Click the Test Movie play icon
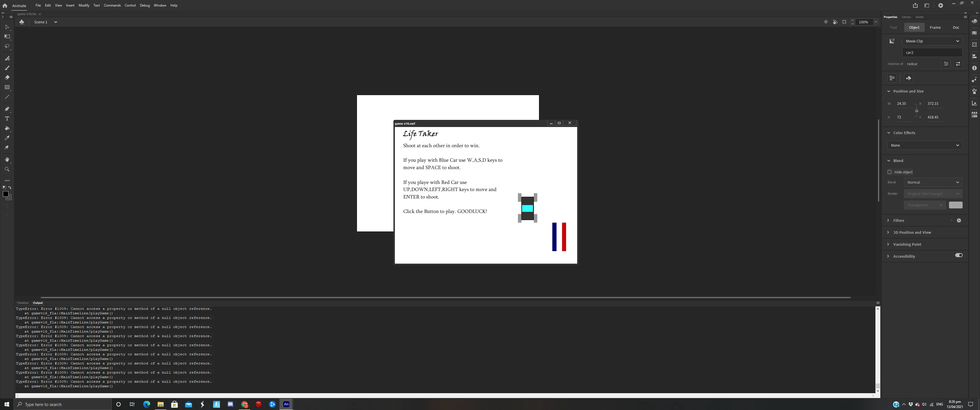Image resolution: width=980 pixels, height=410 pixels. 940,5
